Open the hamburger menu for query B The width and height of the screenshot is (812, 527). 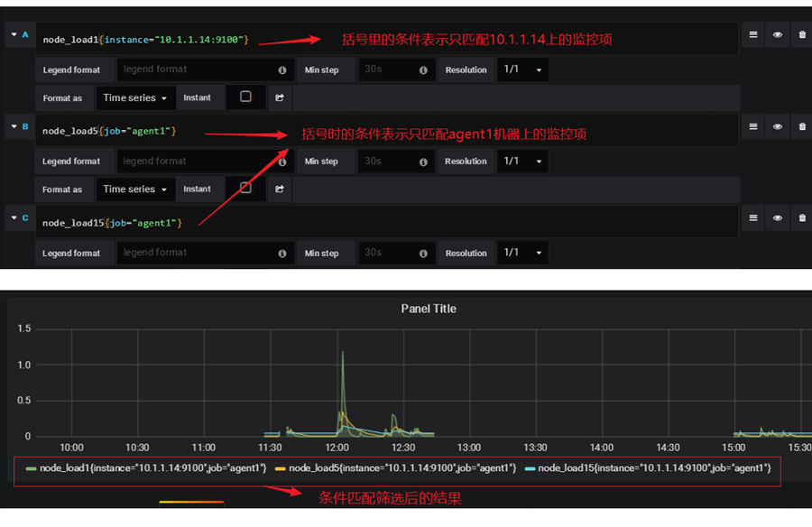(x=753, y=126)
